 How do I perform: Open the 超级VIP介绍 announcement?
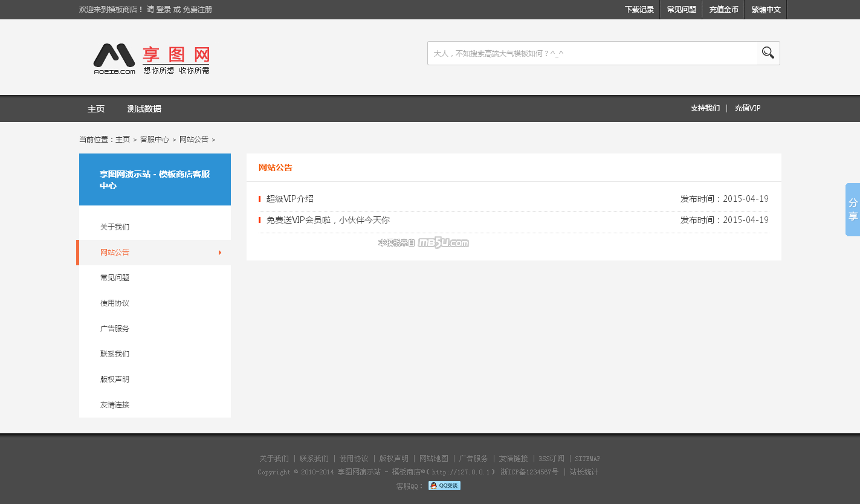(x=290, y=199)
